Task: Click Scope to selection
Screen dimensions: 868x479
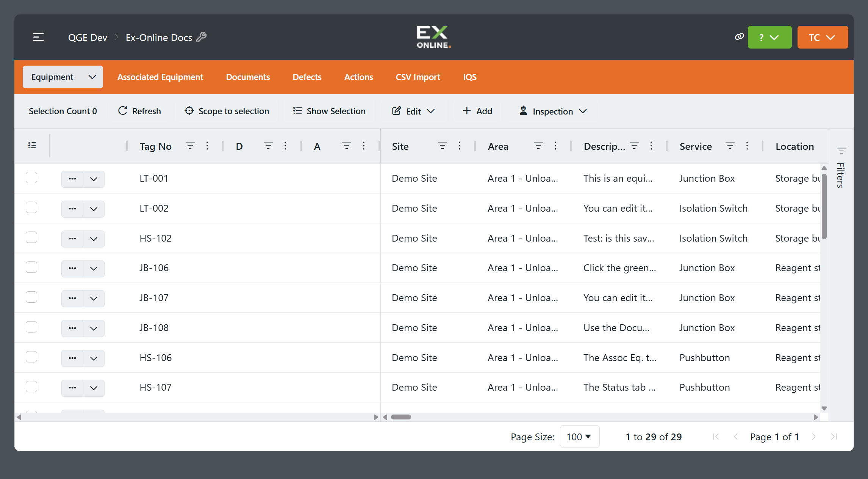Action: click(x=227, y=111)
